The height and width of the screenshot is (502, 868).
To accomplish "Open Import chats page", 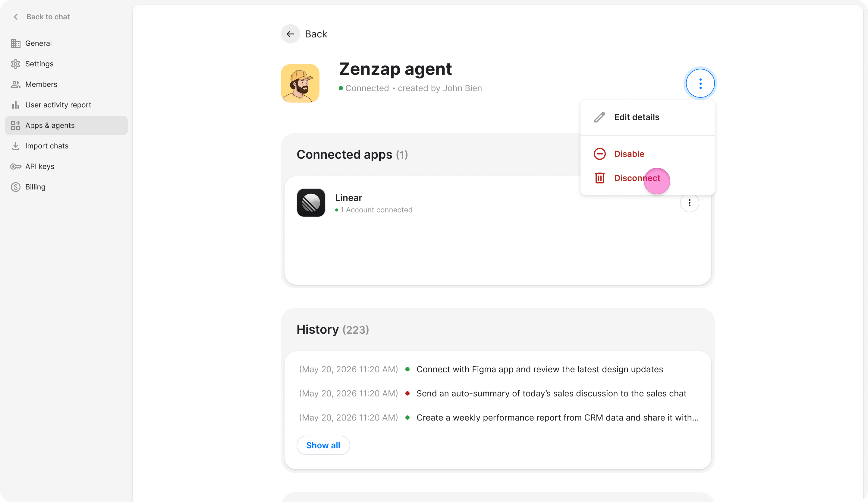I will click(66, 146).
